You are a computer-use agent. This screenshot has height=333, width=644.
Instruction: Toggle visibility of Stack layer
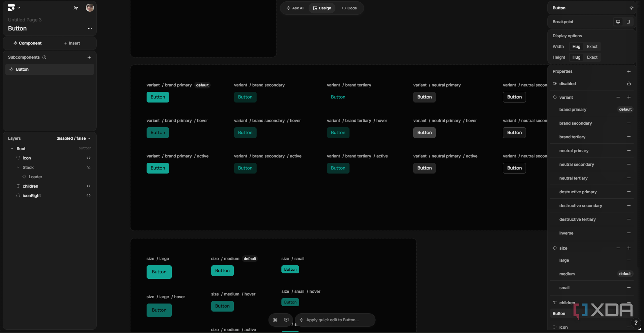89,167
